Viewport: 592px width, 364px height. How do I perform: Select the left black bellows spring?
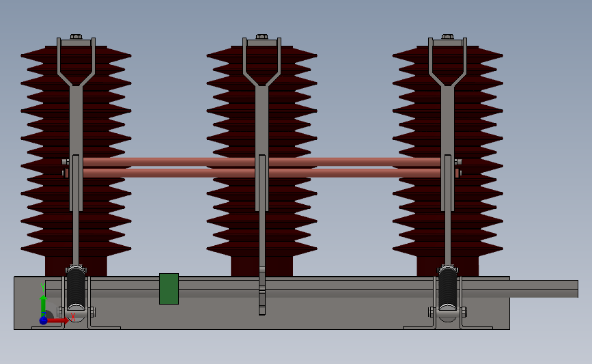click(76, 288)
